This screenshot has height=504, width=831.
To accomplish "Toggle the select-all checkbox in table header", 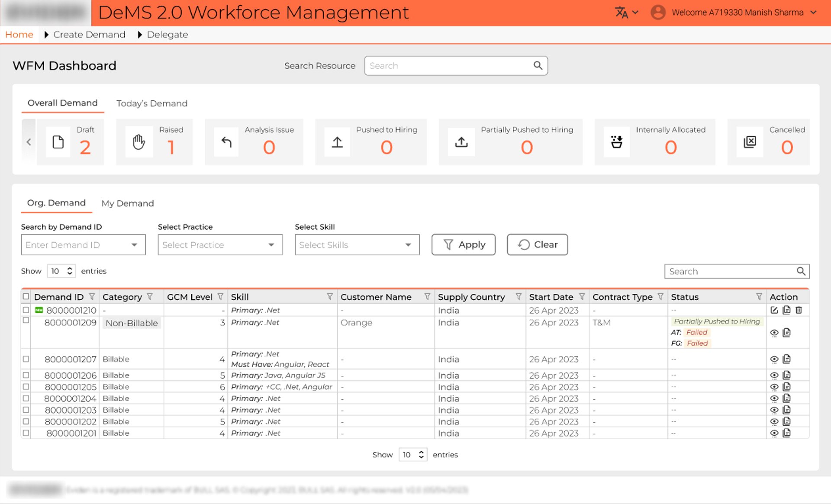I will point(26,297).
